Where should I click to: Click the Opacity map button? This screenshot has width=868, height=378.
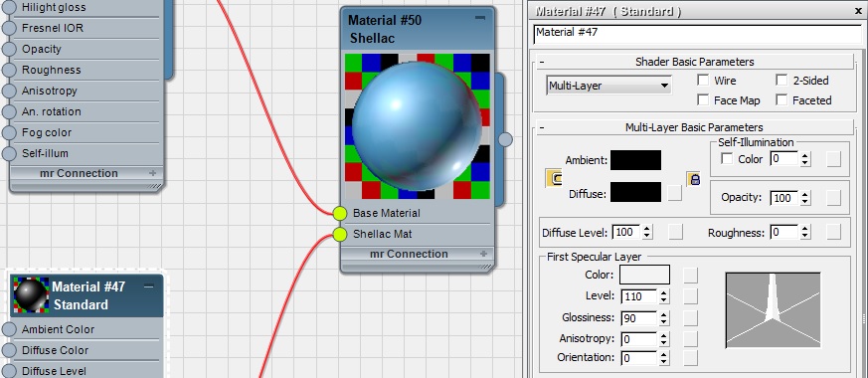833,198
